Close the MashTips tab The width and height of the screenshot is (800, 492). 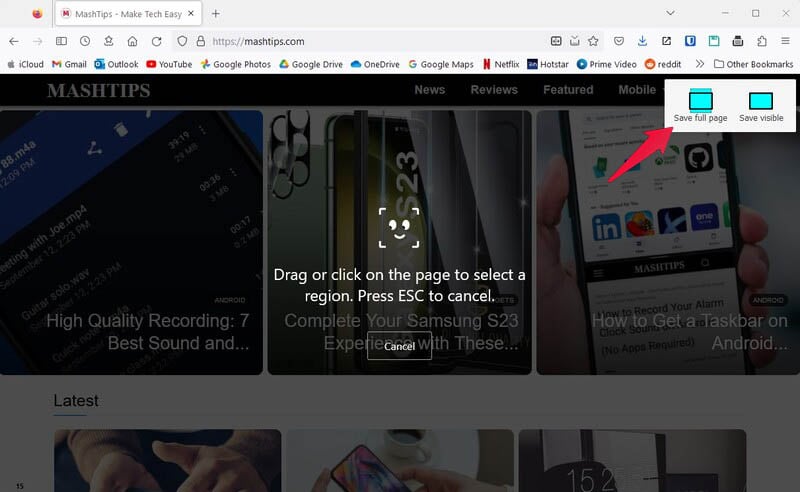tap(191, 14)
